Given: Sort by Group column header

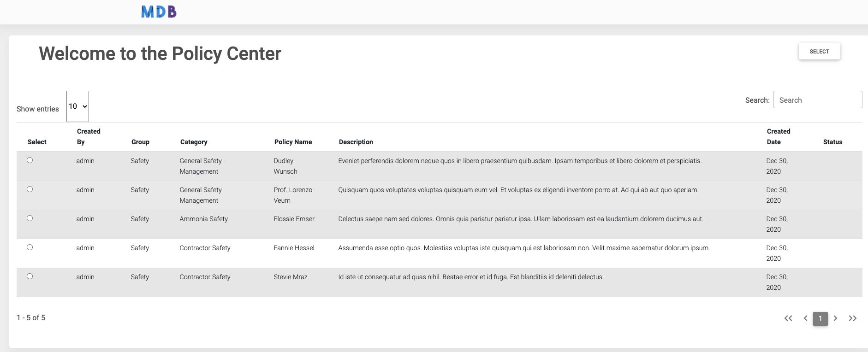Looking at the screenshot, I should (140, 142).
